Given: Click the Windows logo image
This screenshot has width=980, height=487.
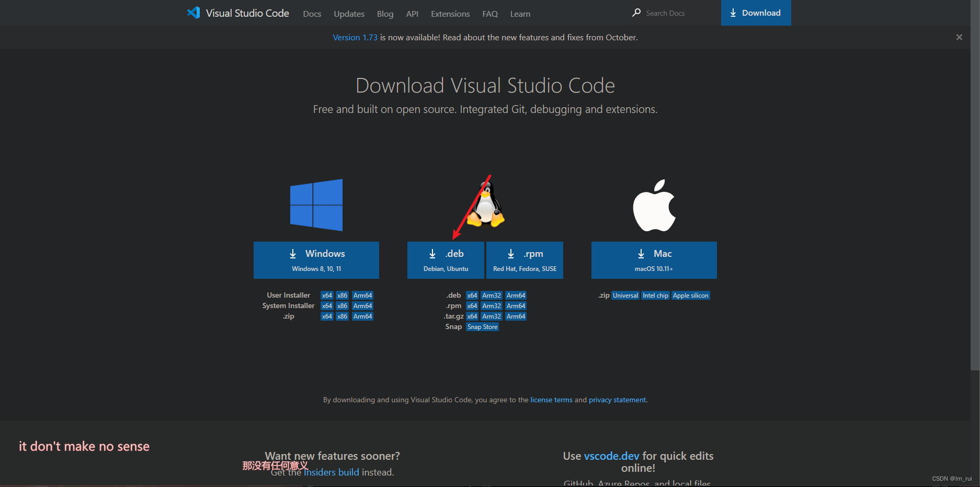Looking at the screenshot, I should pos(316,205).
